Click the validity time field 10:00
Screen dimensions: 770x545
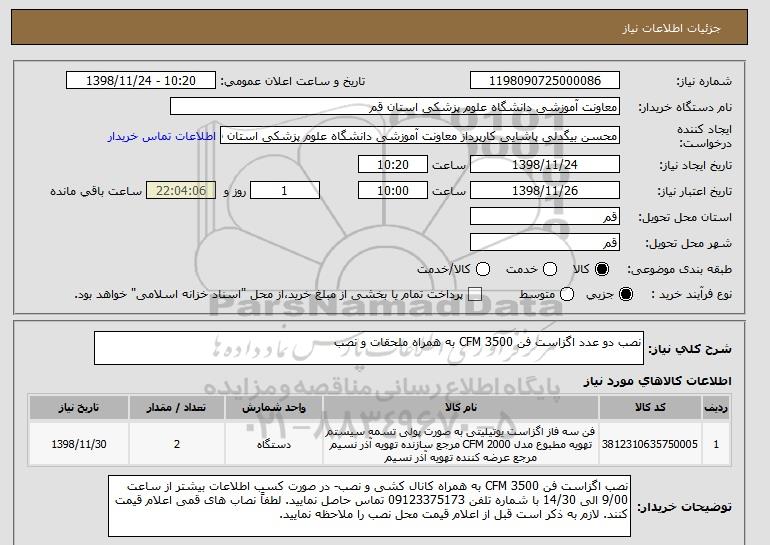pos(393,191)
